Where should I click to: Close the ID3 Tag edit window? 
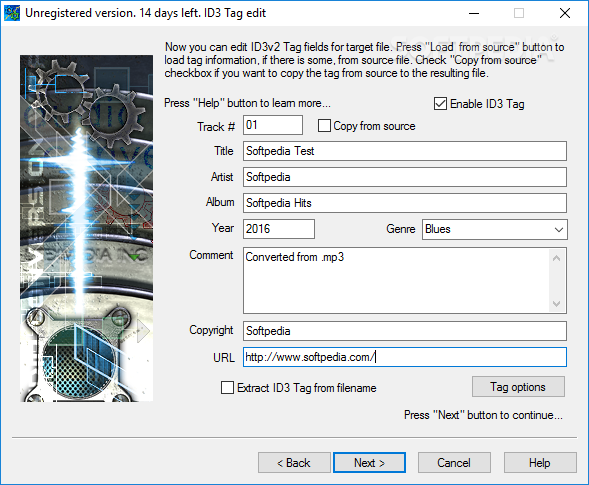pos(565,13)
